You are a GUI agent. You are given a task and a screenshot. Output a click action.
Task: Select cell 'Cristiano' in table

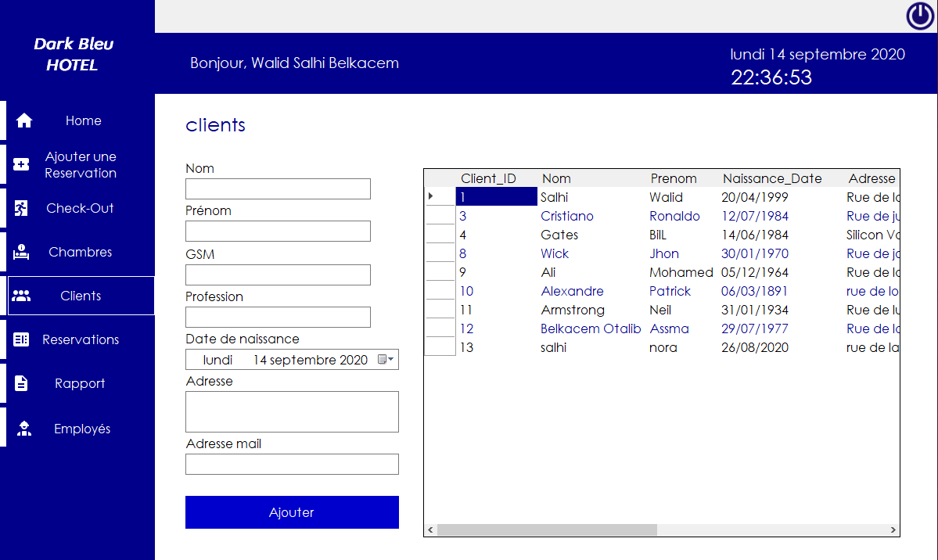(567, 216)
